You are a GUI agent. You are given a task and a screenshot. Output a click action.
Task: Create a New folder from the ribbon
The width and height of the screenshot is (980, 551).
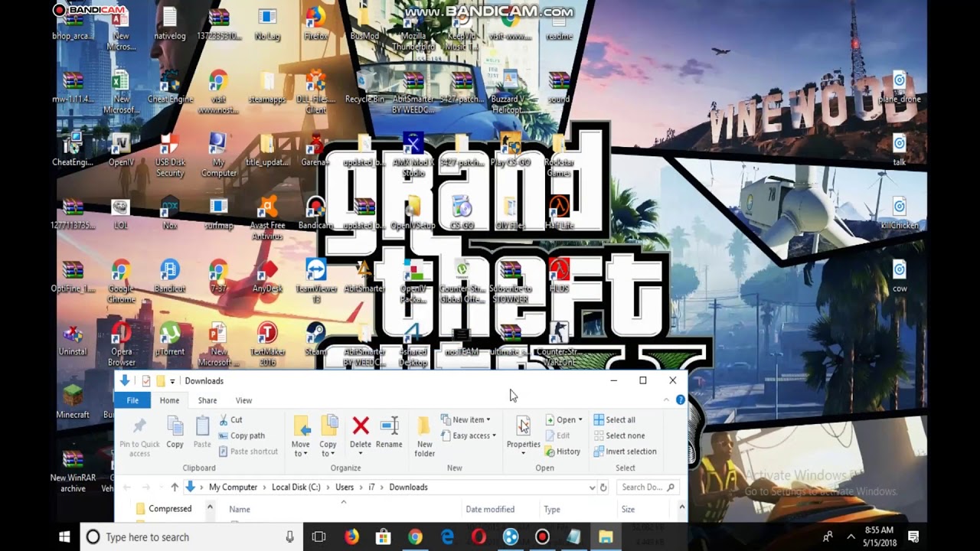(x=425, y=437)
